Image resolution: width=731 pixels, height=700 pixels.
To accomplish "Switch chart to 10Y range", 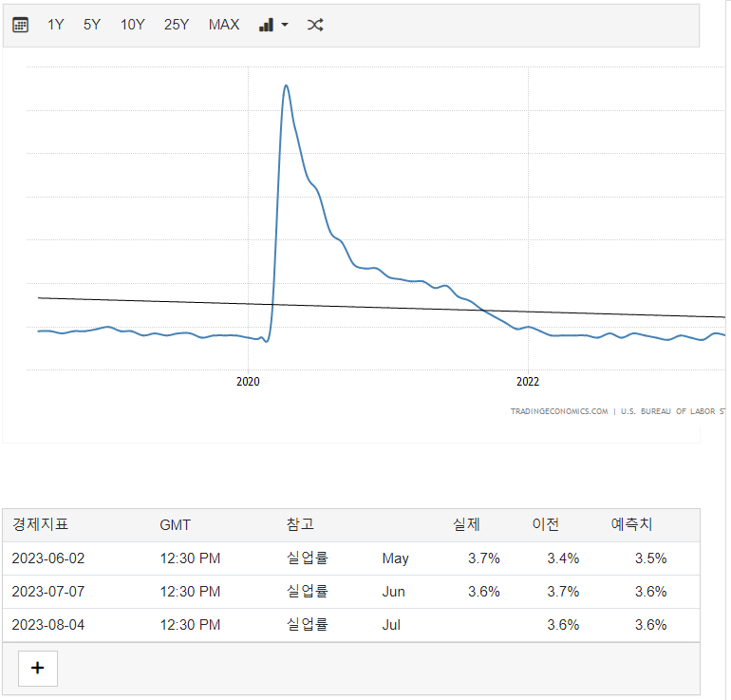I will (132, 25).
